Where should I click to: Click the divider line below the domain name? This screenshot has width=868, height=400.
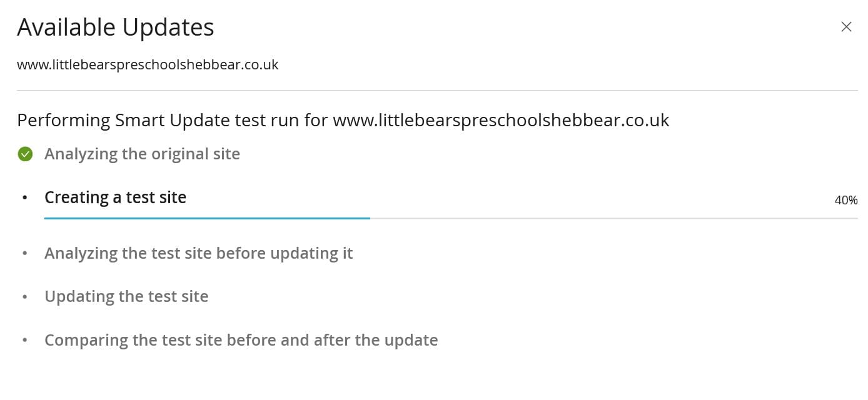[x=437, y=91]
